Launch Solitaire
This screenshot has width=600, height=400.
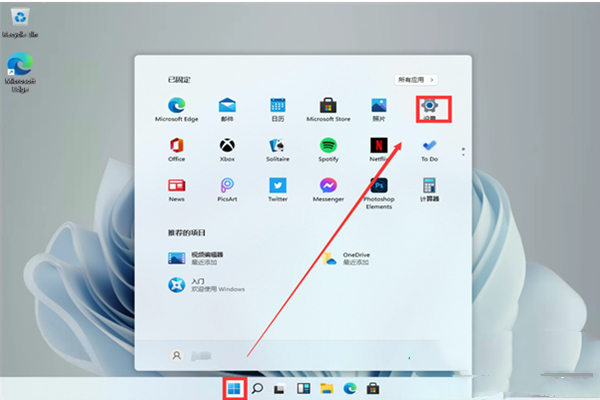(277, 150)
